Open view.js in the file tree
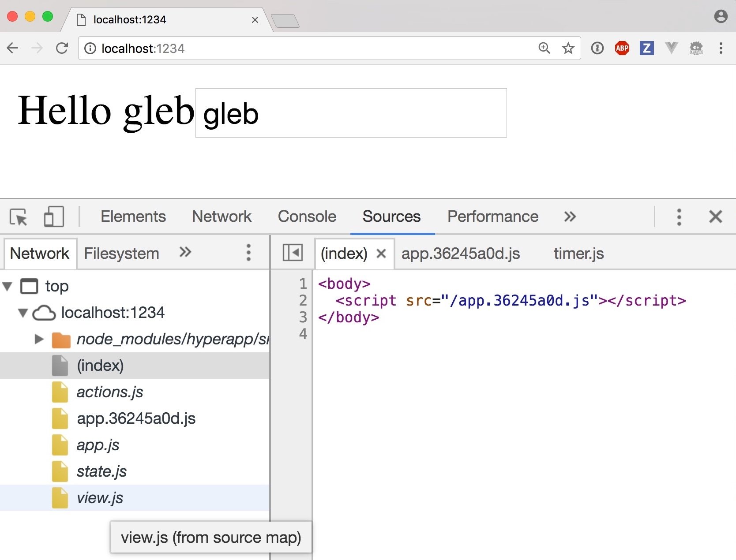Image resolution: width=736 pixels, height=560 pixels. [135, 498]
